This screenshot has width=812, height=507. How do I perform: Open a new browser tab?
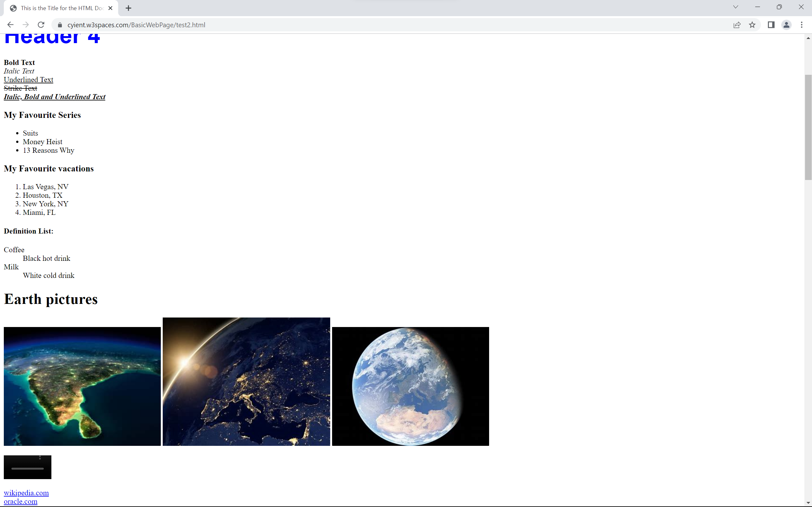(x=128, y=8)
